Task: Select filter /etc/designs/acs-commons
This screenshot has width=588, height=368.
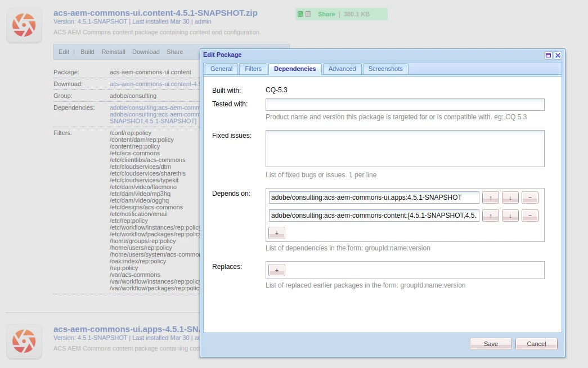Action: tap(146, 207)
